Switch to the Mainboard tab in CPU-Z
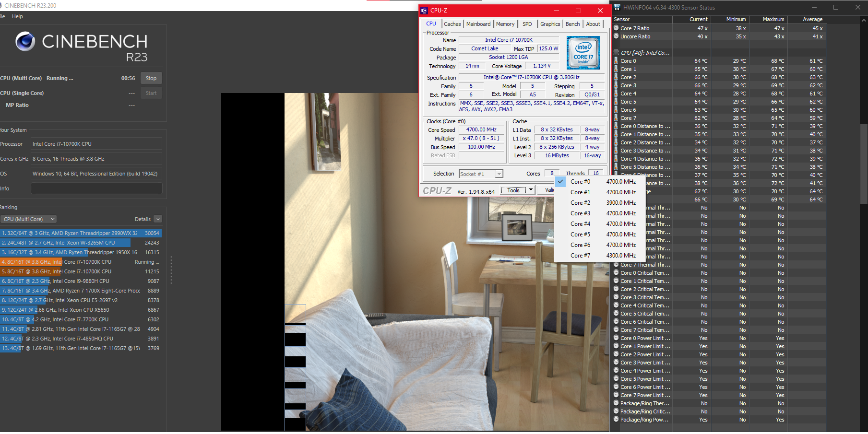 coord(478,24)
